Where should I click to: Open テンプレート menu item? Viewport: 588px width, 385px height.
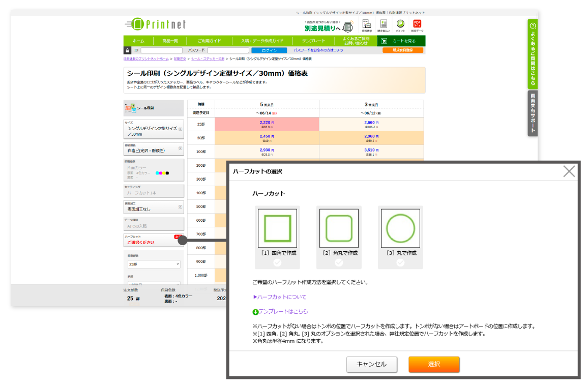pyautogui.click(x=313, y=41)
